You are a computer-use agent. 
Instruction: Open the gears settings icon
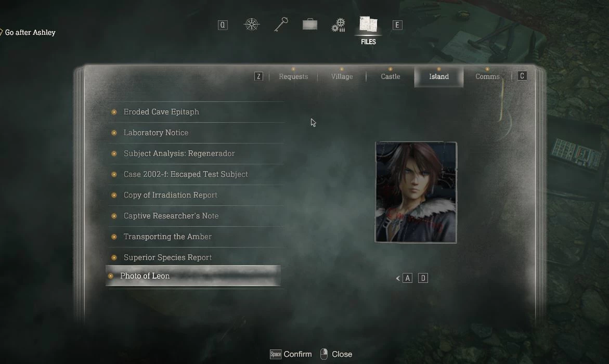point(339,25)
